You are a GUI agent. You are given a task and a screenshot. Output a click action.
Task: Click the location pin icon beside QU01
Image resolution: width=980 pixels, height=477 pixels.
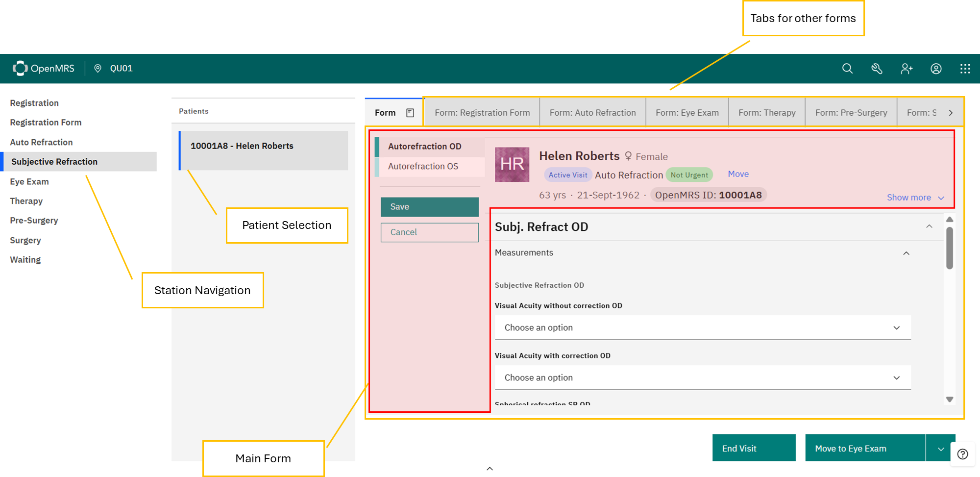[98, 69]
